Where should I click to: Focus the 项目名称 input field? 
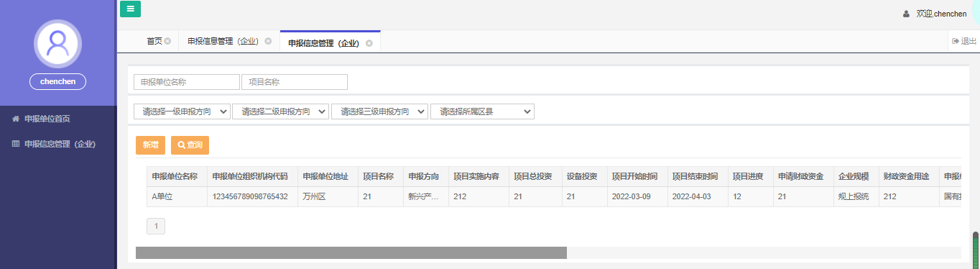pos(295,82)
